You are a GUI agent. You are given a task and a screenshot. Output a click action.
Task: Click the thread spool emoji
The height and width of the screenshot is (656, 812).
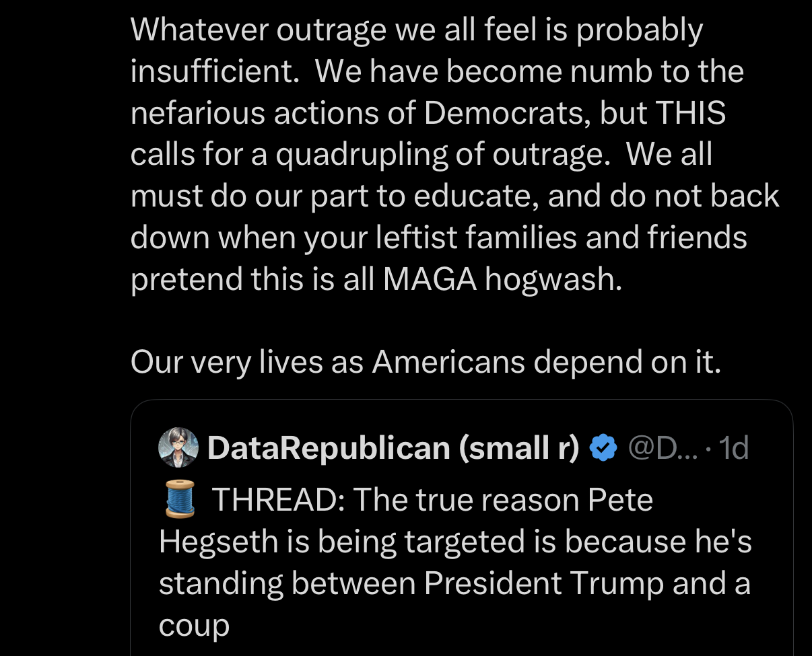click(180, 499)
